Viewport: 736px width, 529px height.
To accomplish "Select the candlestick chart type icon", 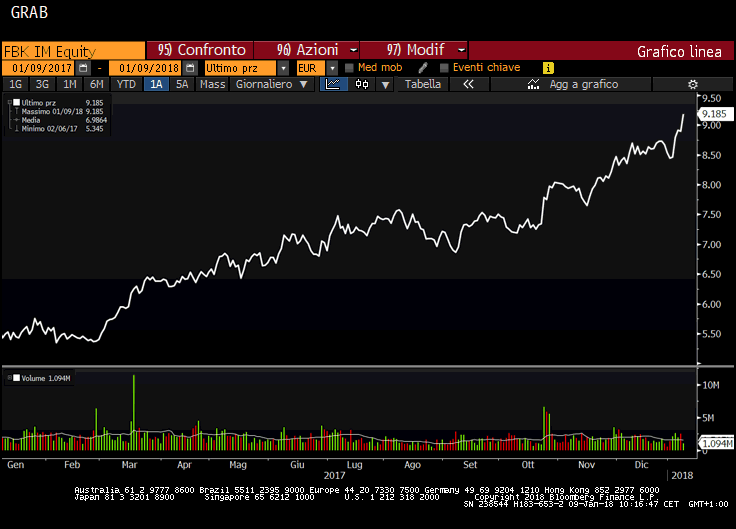I will (362, 84).
